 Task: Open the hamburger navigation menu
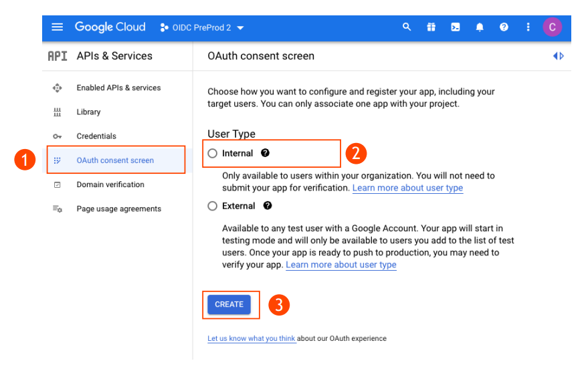tap(58, 27)
